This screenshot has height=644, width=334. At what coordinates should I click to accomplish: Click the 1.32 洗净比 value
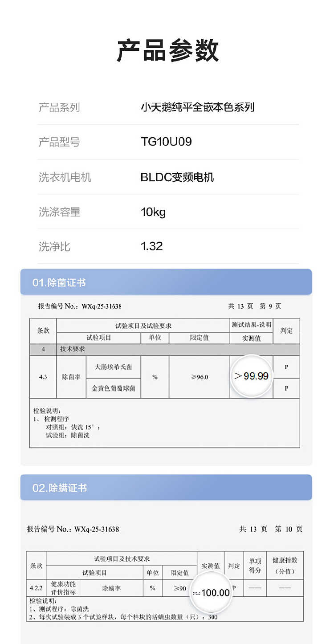pyautogui.click(x=152, y=246)
